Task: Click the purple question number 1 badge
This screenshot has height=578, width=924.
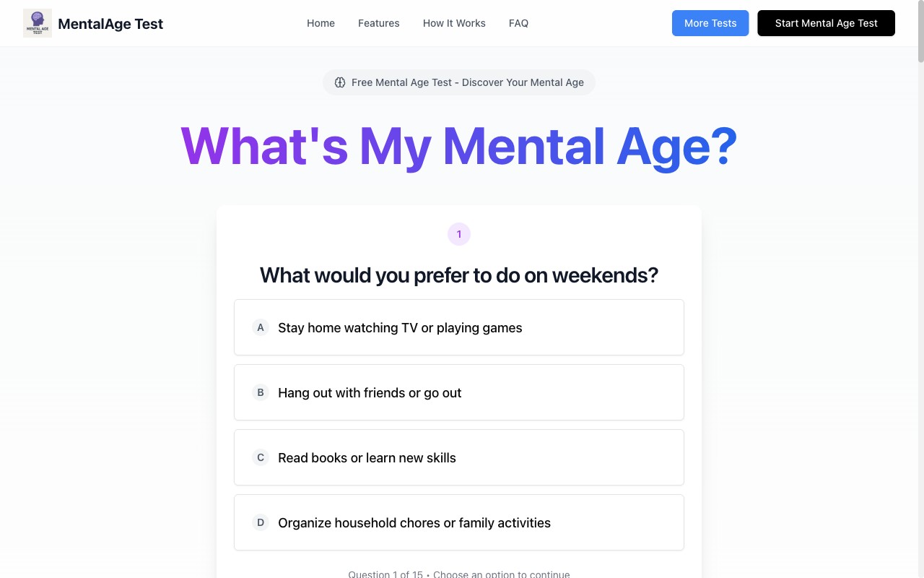Action: click(458, 233)
